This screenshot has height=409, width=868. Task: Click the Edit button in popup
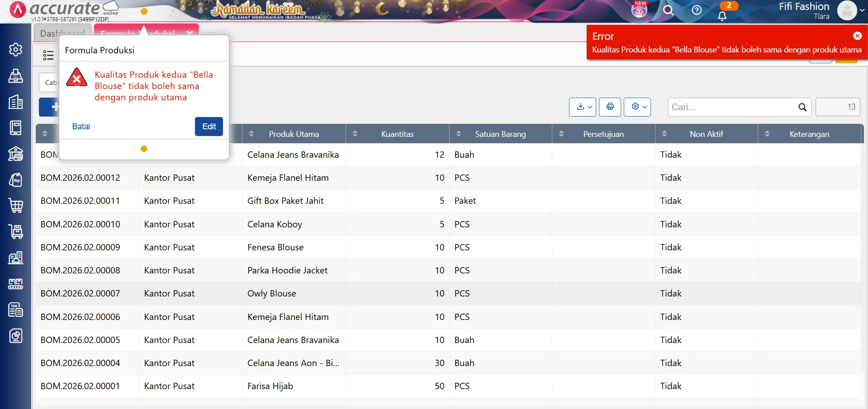click(209, 127)
